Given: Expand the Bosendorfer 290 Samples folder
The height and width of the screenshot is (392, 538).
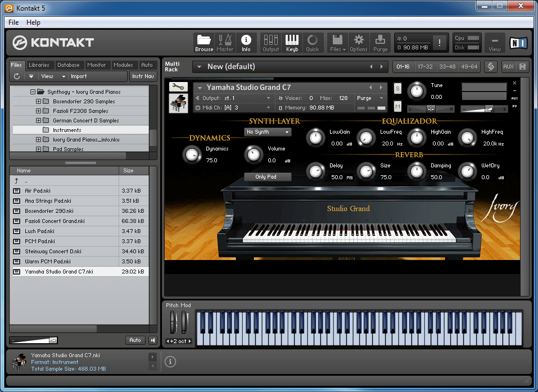Looking at the screenshot, I should click(38, 102).
